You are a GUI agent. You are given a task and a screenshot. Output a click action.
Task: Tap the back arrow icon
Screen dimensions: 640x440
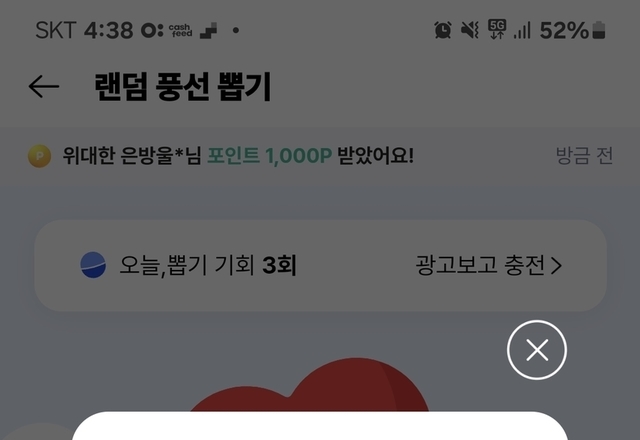[44, 86]
